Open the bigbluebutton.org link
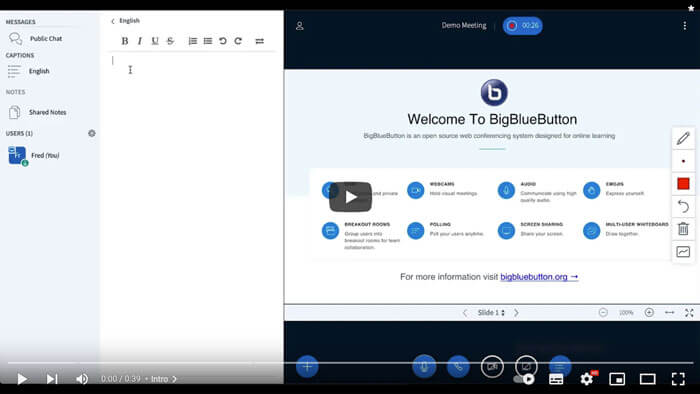Screen dimensions: 700x394 pyautogui.click(x=539, y=277)
